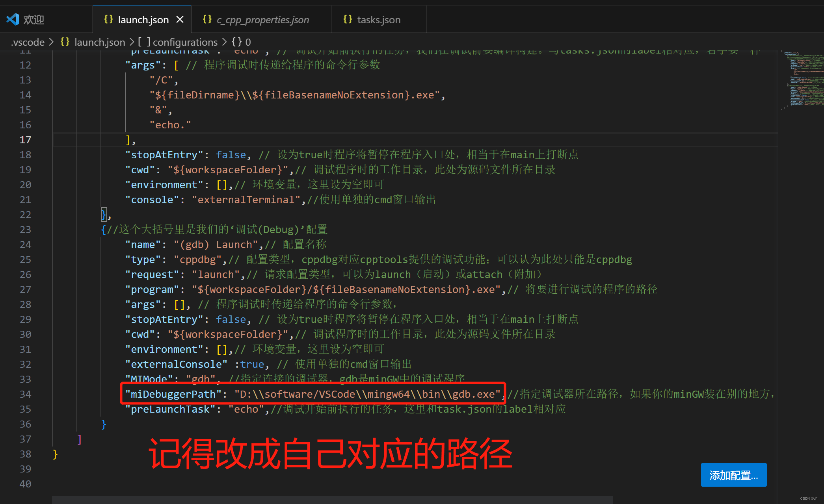Click the launch.json tab's JSON braces icon
Image resolution: width=824 pixels, height=504 pixels.
pos(108,19)
